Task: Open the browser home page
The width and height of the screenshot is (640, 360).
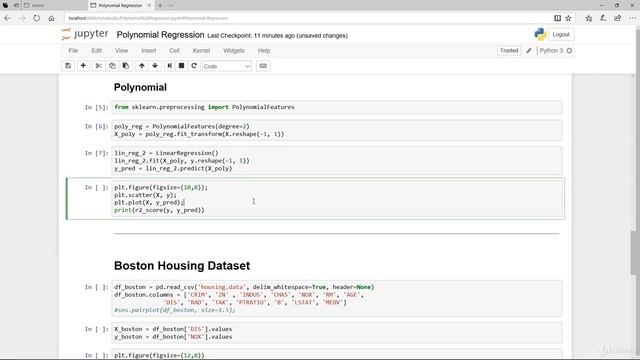Action: point(51,18)
